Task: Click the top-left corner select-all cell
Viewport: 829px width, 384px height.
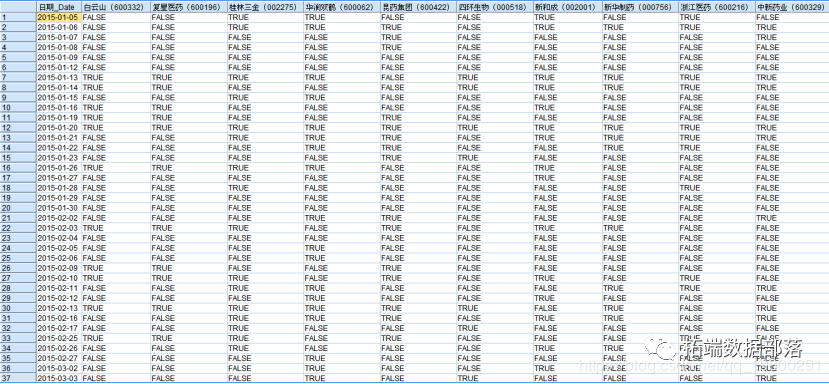Action: tap(18, 7)
